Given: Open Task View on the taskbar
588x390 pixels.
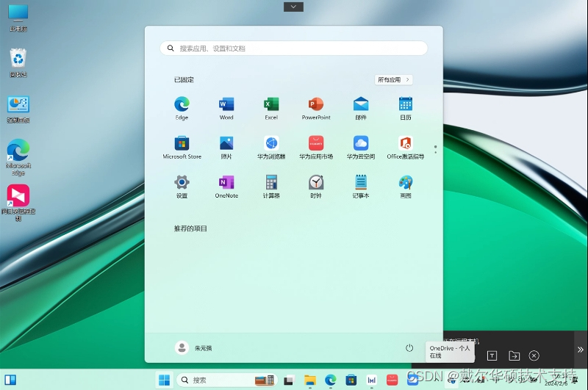Looking at the screenshot, I should point(288,380).
